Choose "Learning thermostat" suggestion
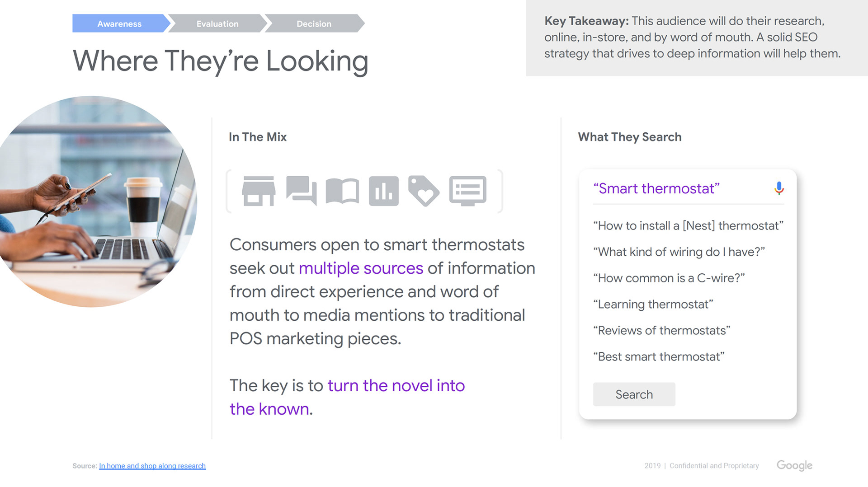This screenshot has height=487, width=868. coord(653,304)
